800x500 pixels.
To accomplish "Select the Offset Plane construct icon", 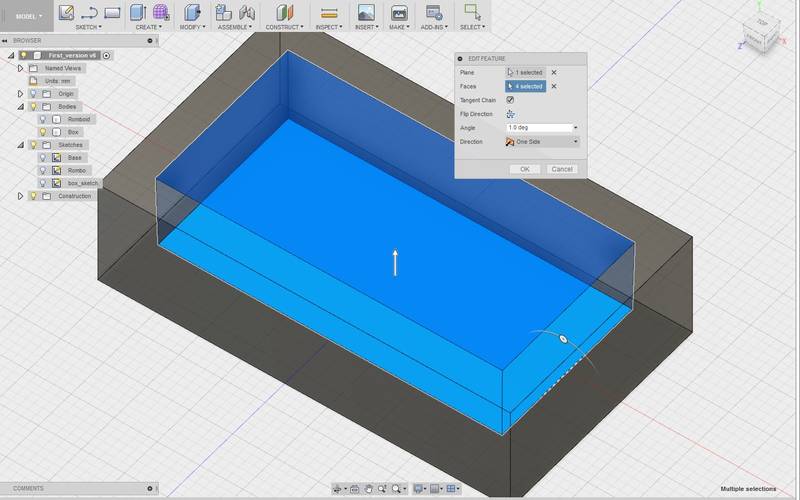I will [285, 12].
